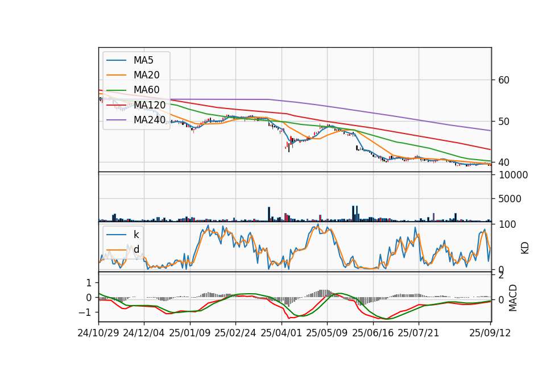
Task: Click the orange MA20 legend line sample
Action: click(x=117, y=75)
